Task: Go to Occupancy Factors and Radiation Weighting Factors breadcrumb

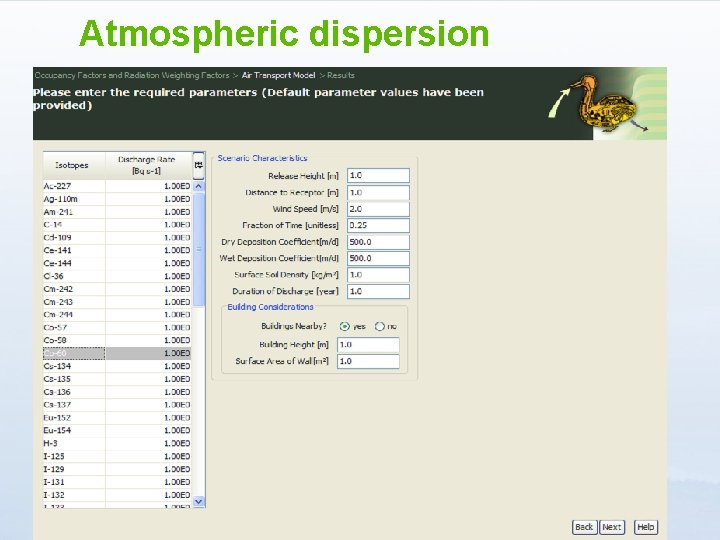Action: [x=132, y=75]
